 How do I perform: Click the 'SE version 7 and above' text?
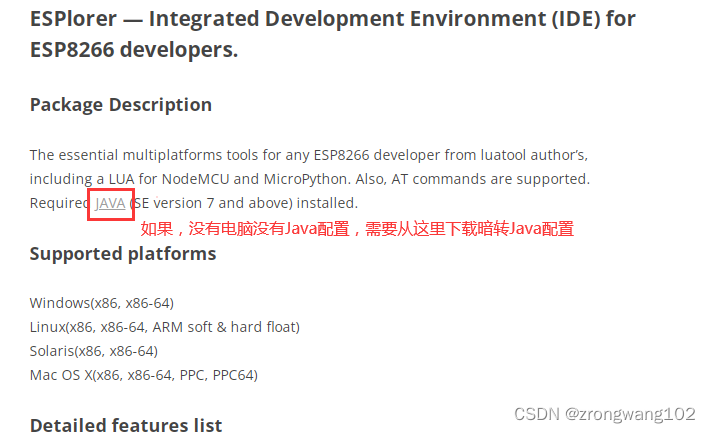(213, 203)
